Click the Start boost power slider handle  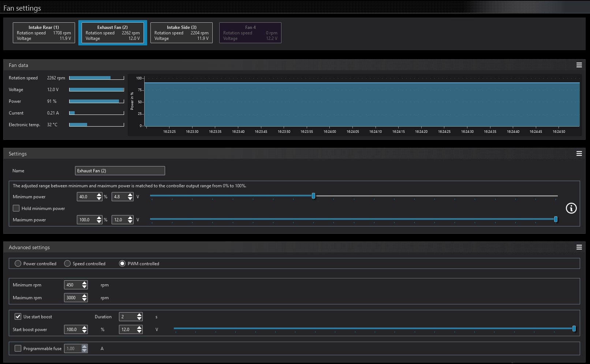point(574,329)
